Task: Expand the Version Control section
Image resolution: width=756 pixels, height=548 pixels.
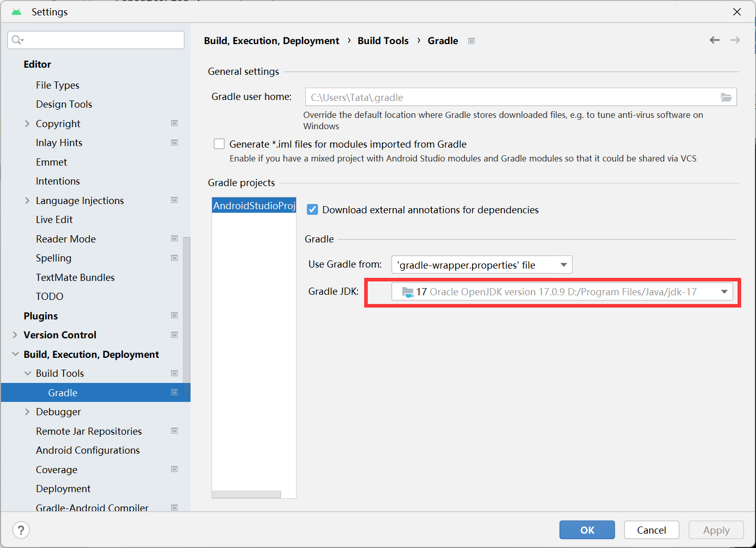Action: pyautogui.click(x=15, y=335)
